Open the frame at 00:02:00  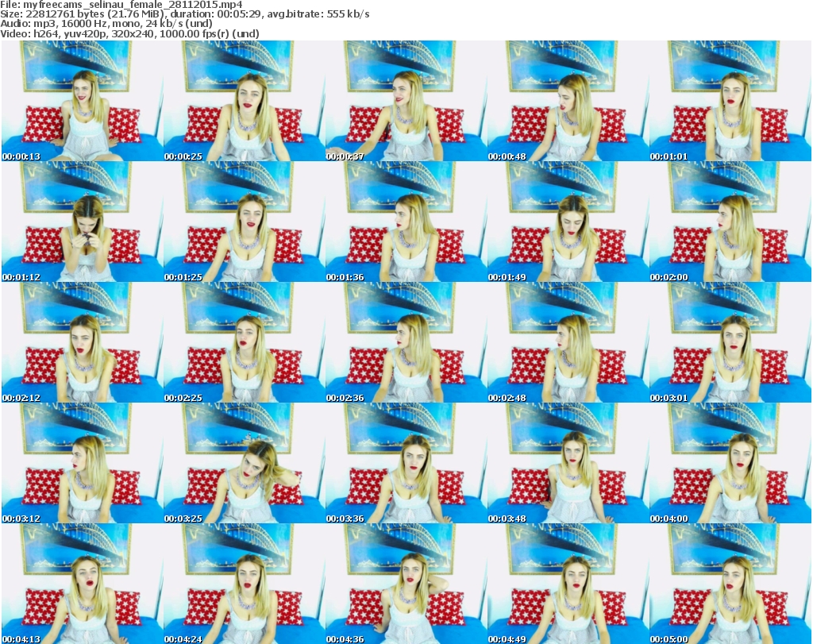(730, 222)
